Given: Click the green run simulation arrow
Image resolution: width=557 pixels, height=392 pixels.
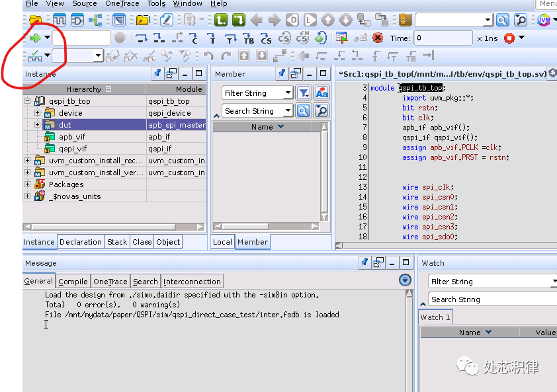Looking at the screenshot, I should click(x=34, y=38).
